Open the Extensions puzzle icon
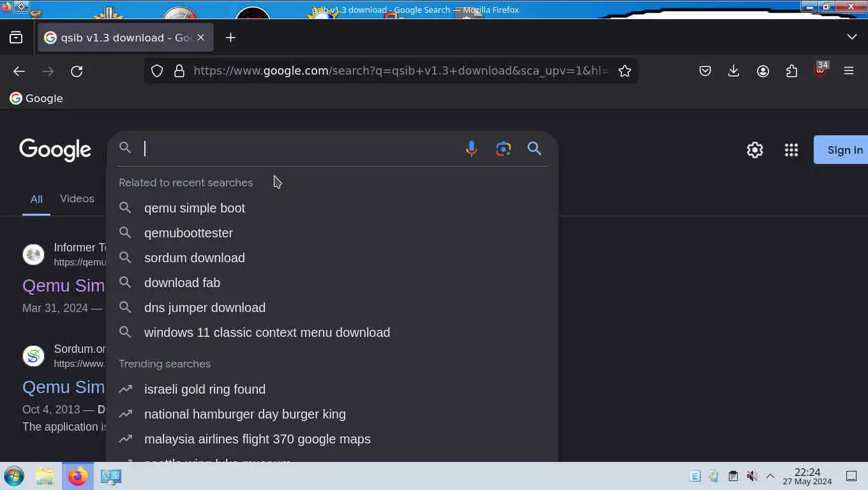The width and height of the screenshot is (868, 490). (x=791, y=71)
